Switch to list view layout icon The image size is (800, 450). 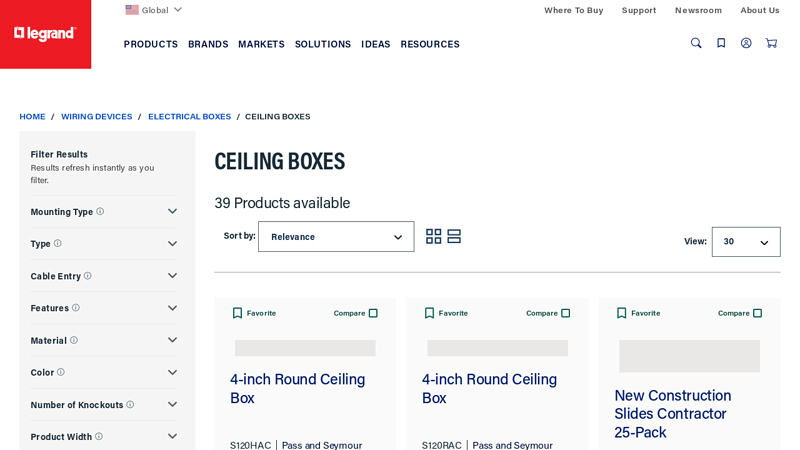(454, 236)
